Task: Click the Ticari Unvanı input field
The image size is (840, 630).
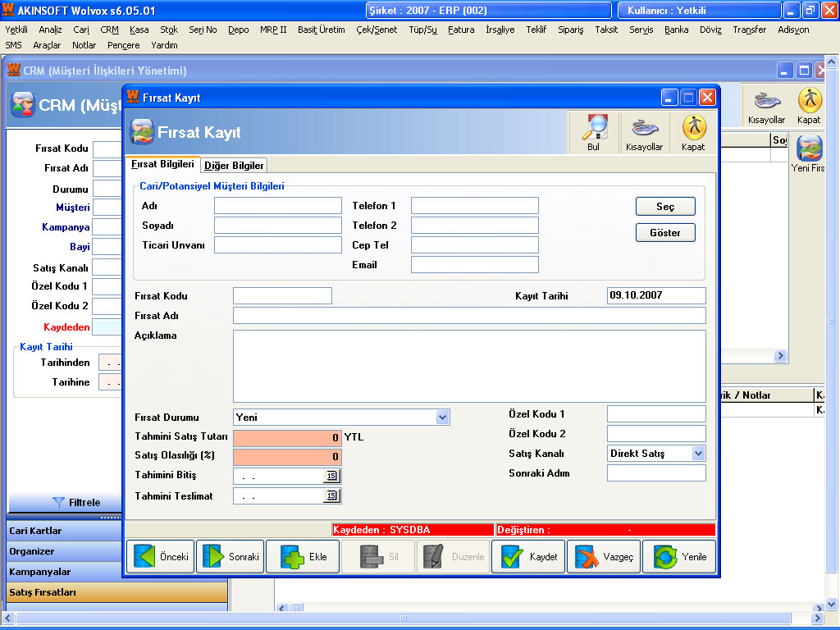Action: click(278, 244)
